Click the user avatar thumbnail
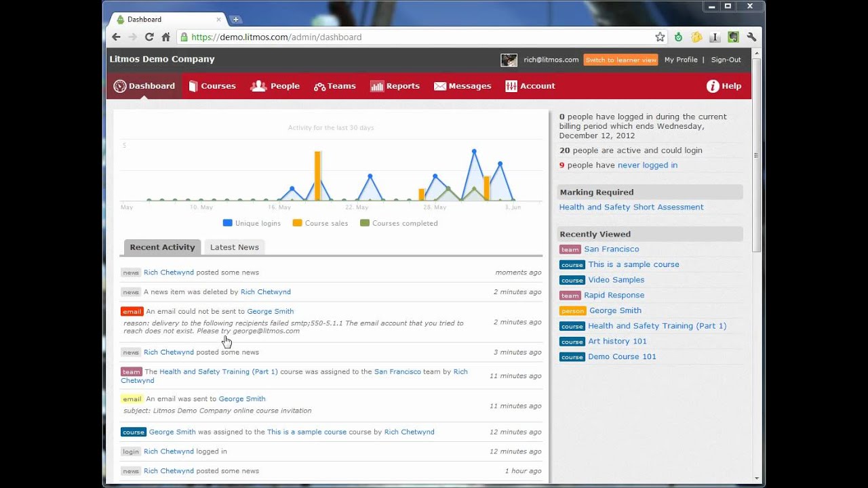Screen dimensions: 868x488 509,60
